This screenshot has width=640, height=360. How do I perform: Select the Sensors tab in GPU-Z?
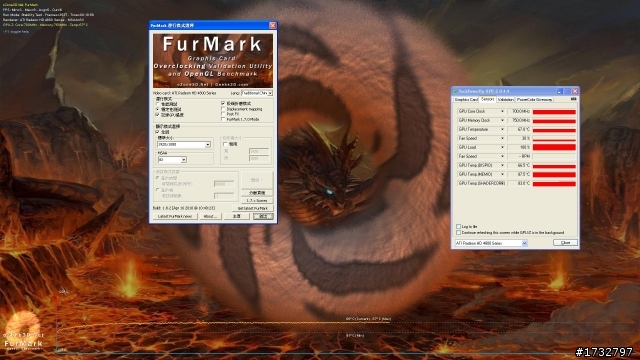click(487, 99)
